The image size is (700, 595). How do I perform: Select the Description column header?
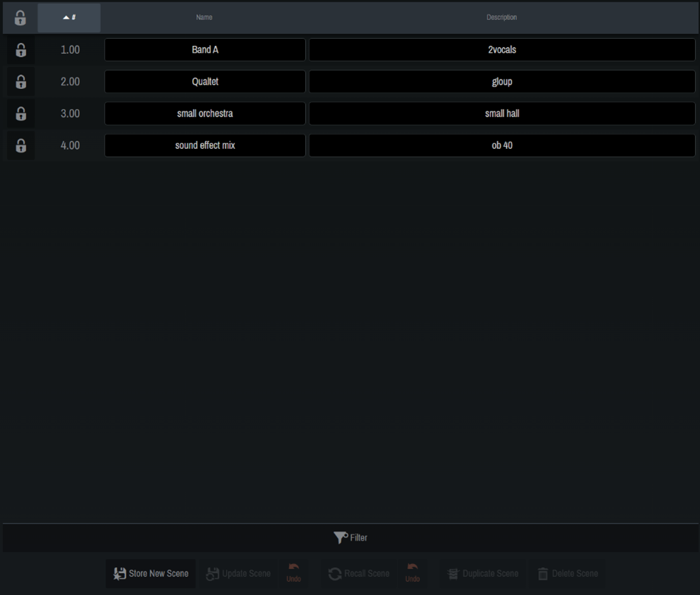(502, 18)
